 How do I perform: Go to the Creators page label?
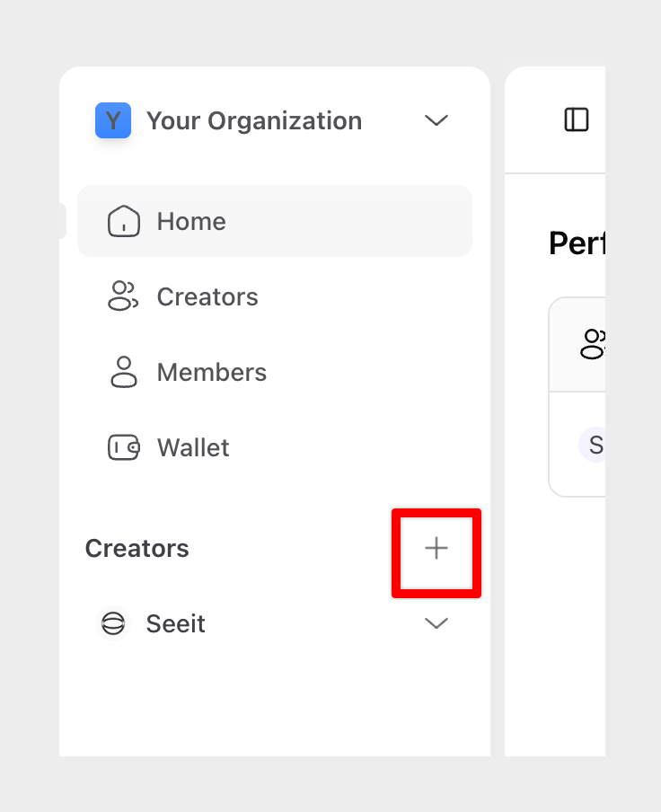pos(207,296)
